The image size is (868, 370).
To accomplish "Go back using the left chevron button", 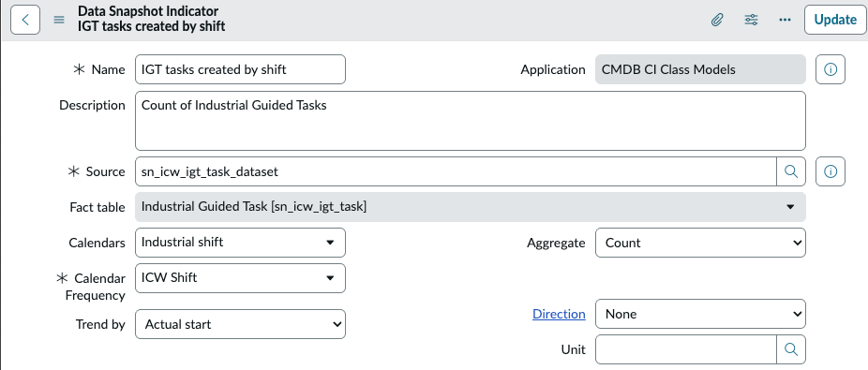I will click(x=25, y=20).
